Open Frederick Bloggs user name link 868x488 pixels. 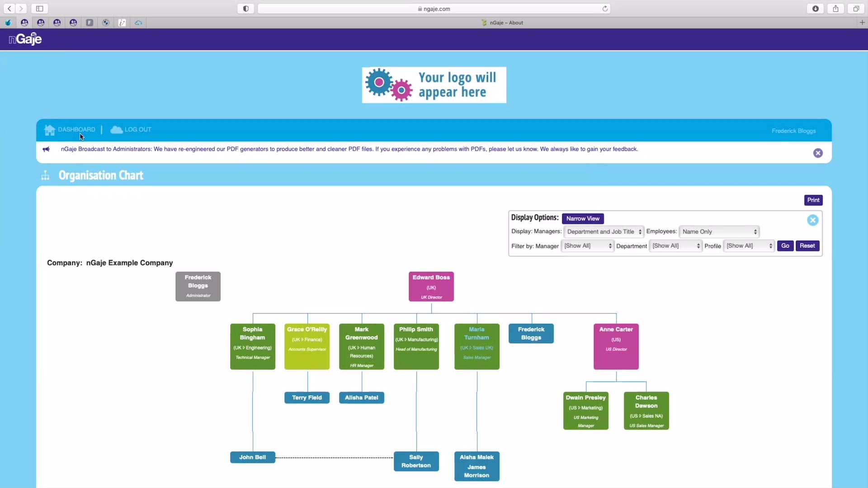(x=793, y=131)
